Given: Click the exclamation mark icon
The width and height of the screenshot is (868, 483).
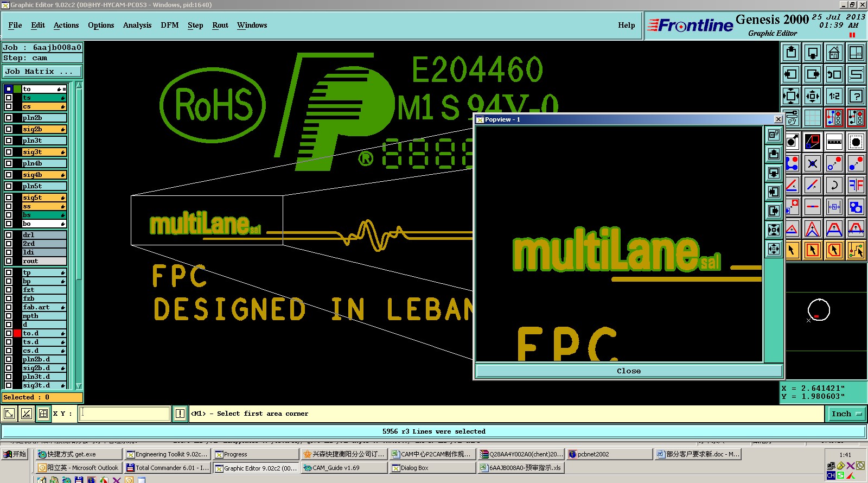Looking at the screenshot, I should tap(180, 414).
